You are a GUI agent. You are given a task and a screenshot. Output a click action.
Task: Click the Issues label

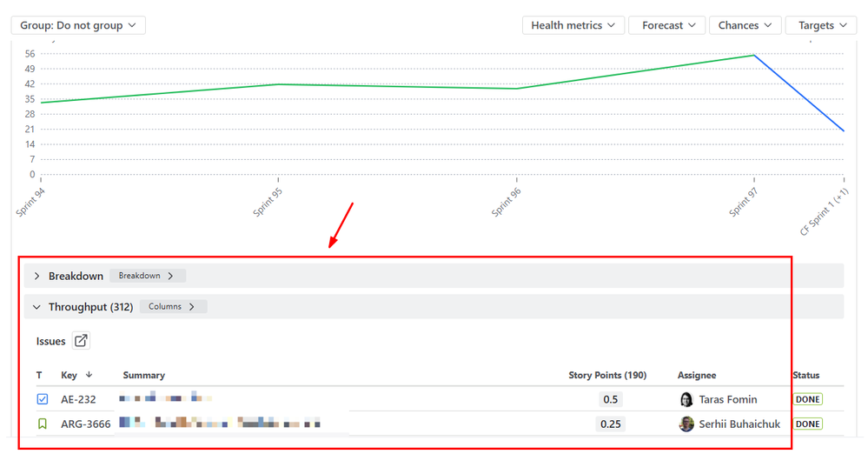tap(51, 342)
